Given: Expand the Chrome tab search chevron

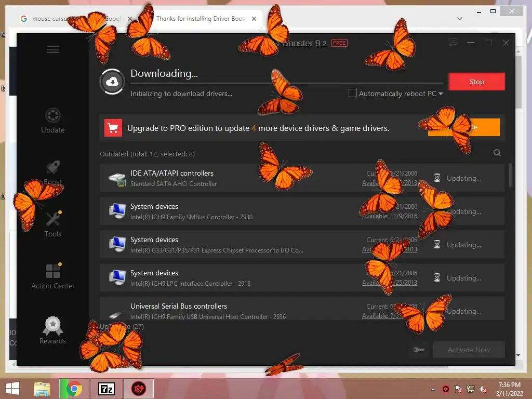Looking at the screenshot, I should coord(460,19).
